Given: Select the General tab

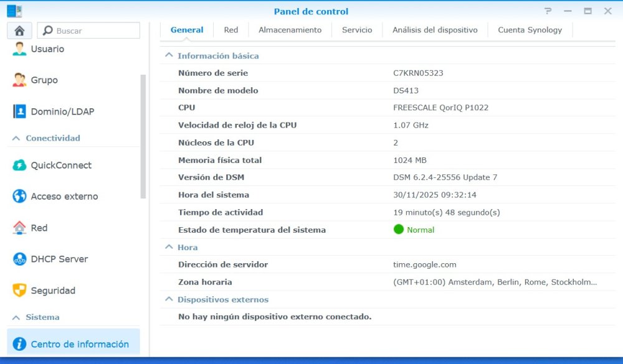Looking at the screenshot, I should click(187, 30).
